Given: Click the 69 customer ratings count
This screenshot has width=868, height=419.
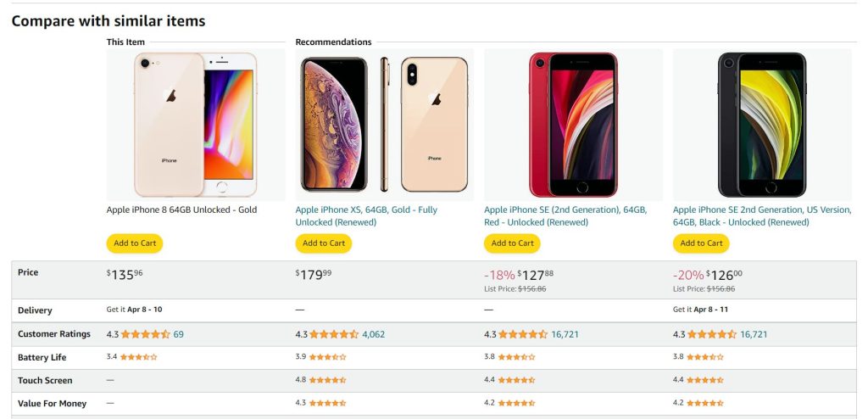Looking at the screenshot, I should 179,334.
